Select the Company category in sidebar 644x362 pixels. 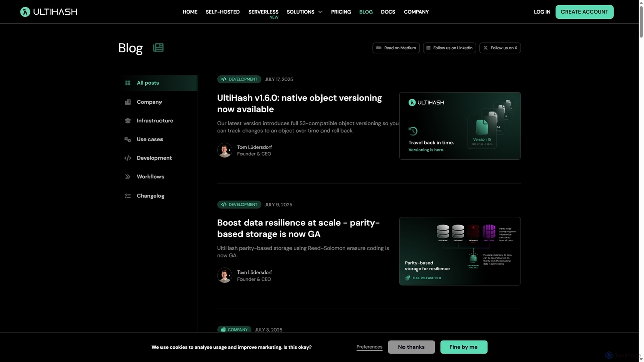tap(158, 102)
